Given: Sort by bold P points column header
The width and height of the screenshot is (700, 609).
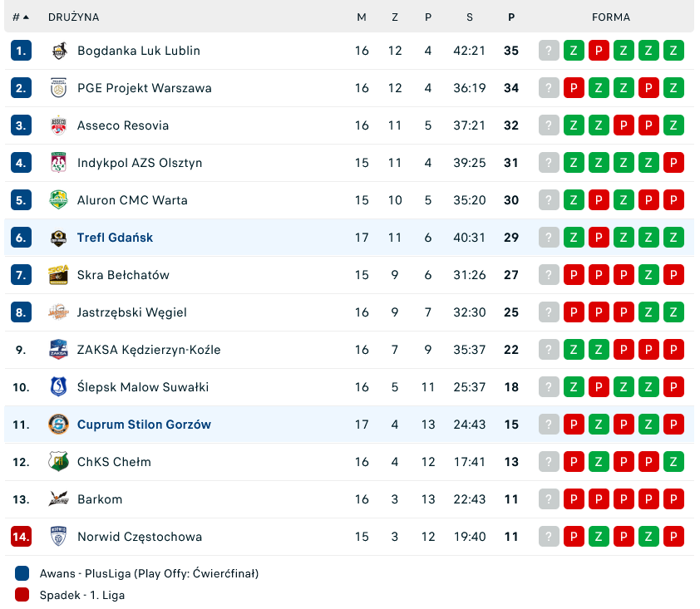Looking at the screenshot, I should point(511,17).
